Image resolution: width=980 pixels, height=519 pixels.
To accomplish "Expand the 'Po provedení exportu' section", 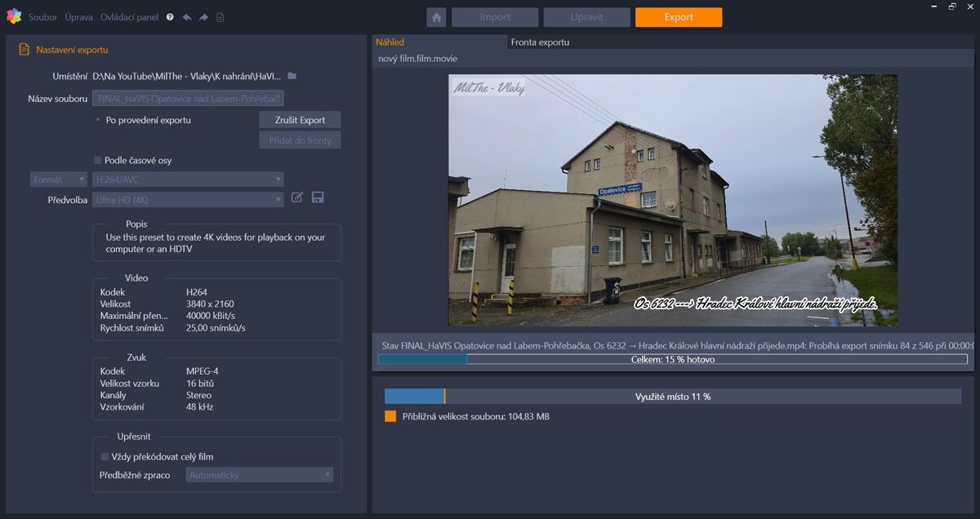I will 98,120.
